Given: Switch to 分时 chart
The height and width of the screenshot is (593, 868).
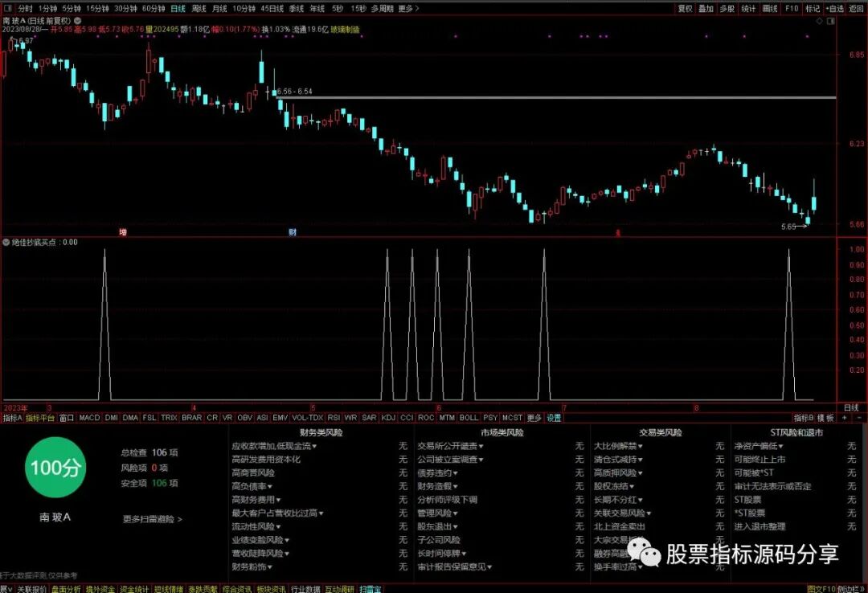Looking at the screenshot, I should [x=26, y=9].
